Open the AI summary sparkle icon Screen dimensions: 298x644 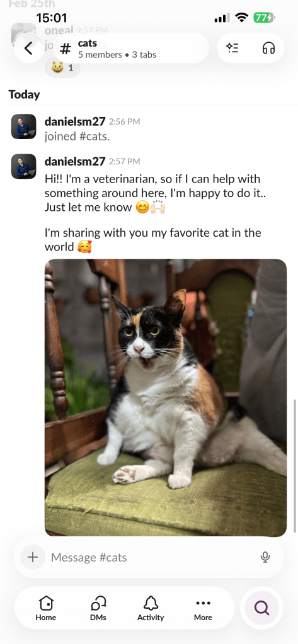[x=232, y=48]
